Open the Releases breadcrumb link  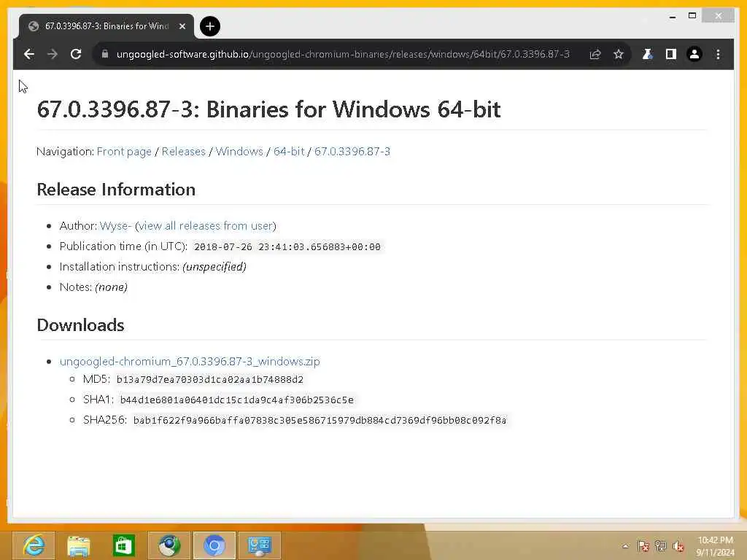183,152
